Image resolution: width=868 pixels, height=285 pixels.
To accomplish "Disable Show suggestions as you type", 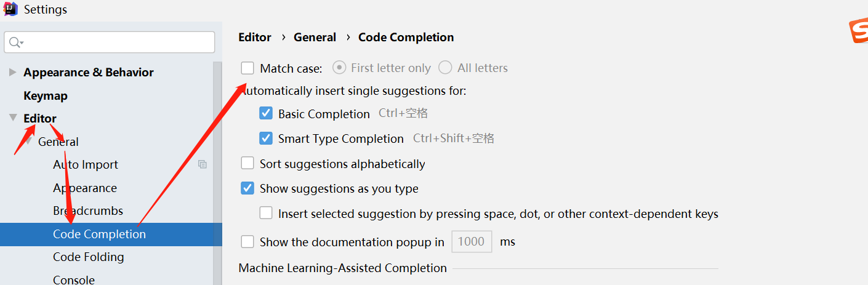I will point(247,188).
